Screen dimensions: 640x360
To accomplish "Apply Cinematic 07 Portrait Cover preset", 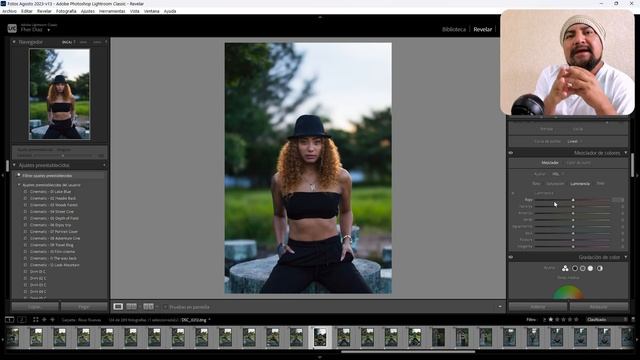I will (x=54, y=231).
